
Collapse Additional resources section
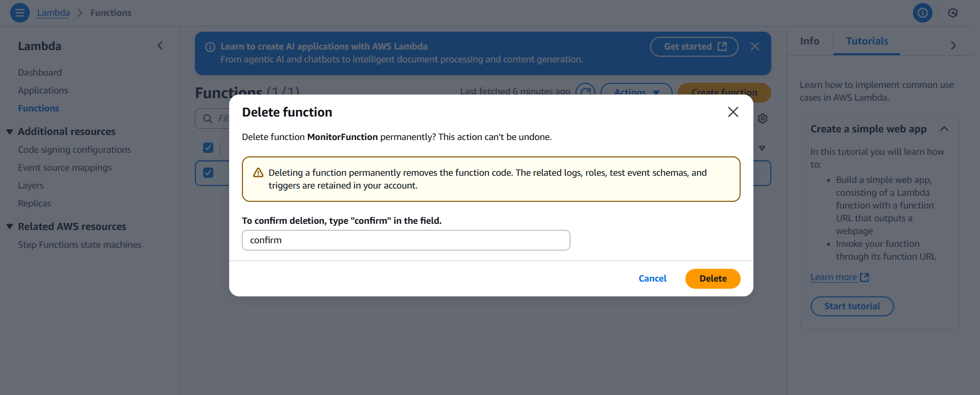pos(10,132)
